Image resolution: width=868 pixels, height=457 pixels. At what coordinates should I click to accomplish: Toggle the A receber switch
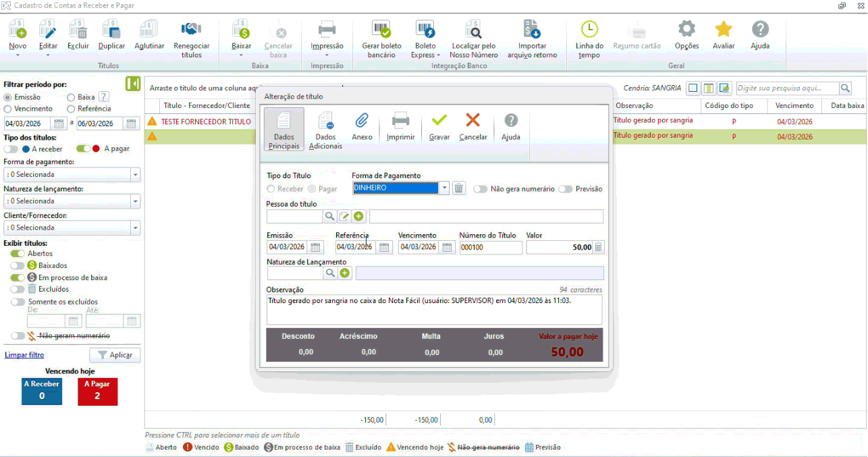11,149
